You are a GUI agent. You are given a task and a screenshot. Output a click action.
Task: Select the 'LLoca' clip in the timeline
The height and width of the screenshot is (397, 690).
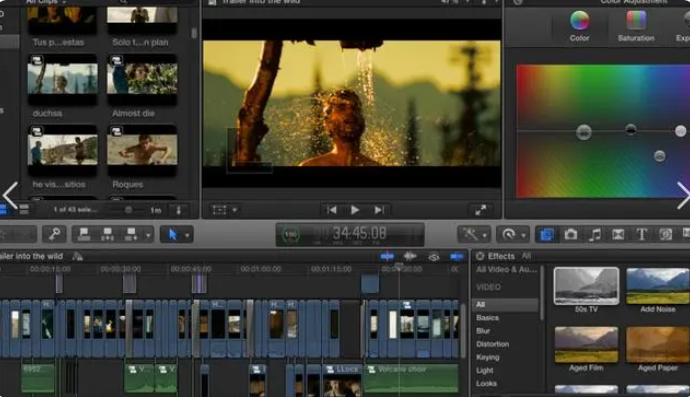click(x=342, y=381)
